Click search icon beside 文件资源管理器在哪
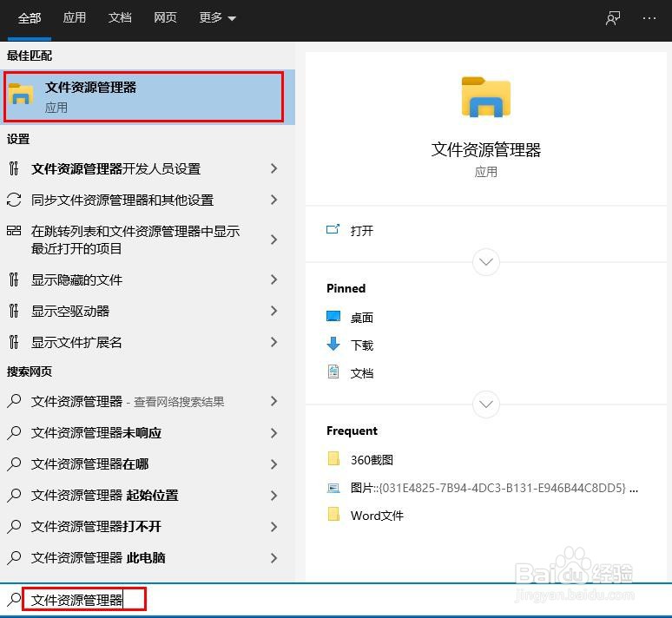This screenshot has height=618, width=672. click(14, 464)
